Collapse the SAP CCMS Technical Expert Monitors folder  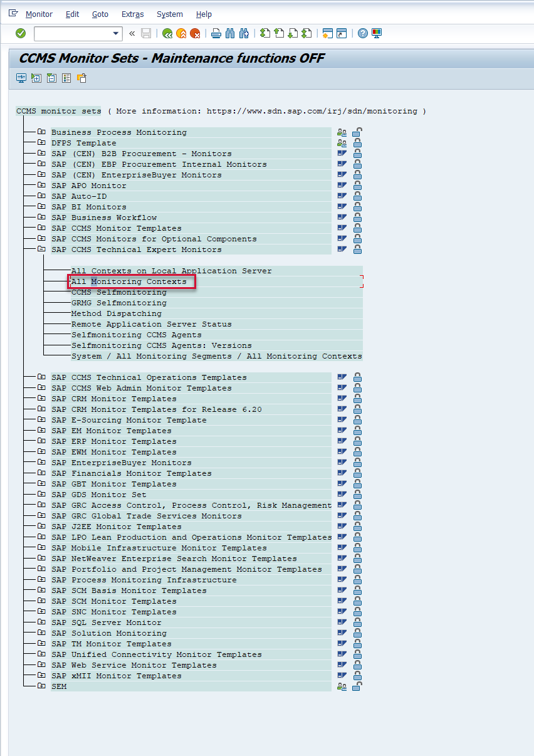coord(41,249)
